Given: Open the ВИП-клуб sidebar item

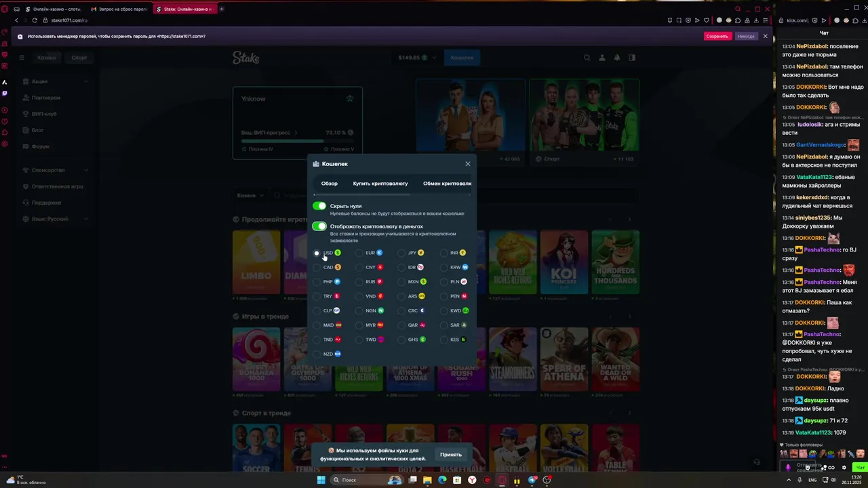Looking at the screenshot, I should click(44, 114).
